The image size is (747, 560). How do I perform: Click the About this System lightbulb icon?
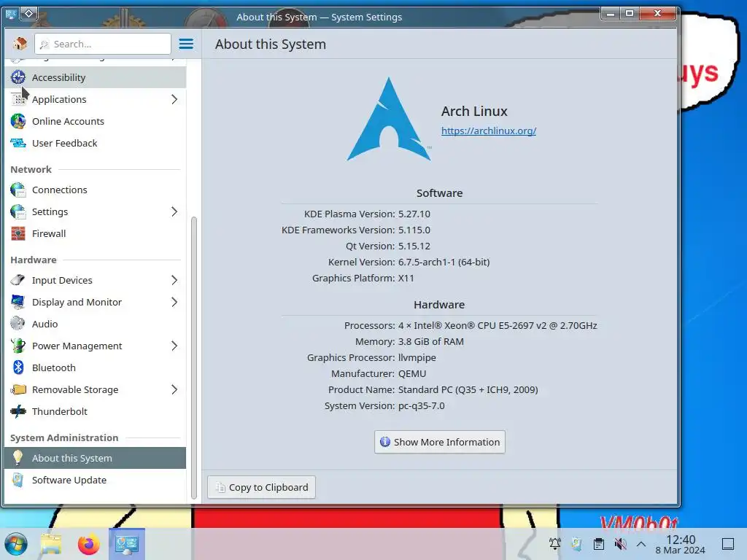click(18, 458)
